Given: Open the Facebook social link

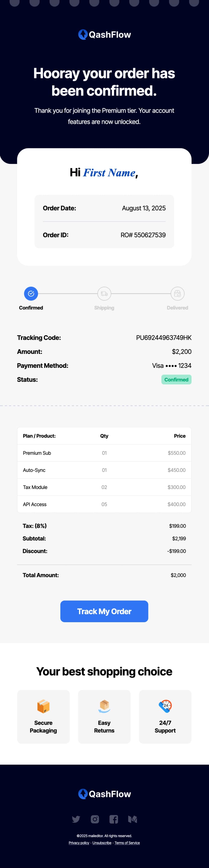Looking at the screenshot, I should (114, 819).
